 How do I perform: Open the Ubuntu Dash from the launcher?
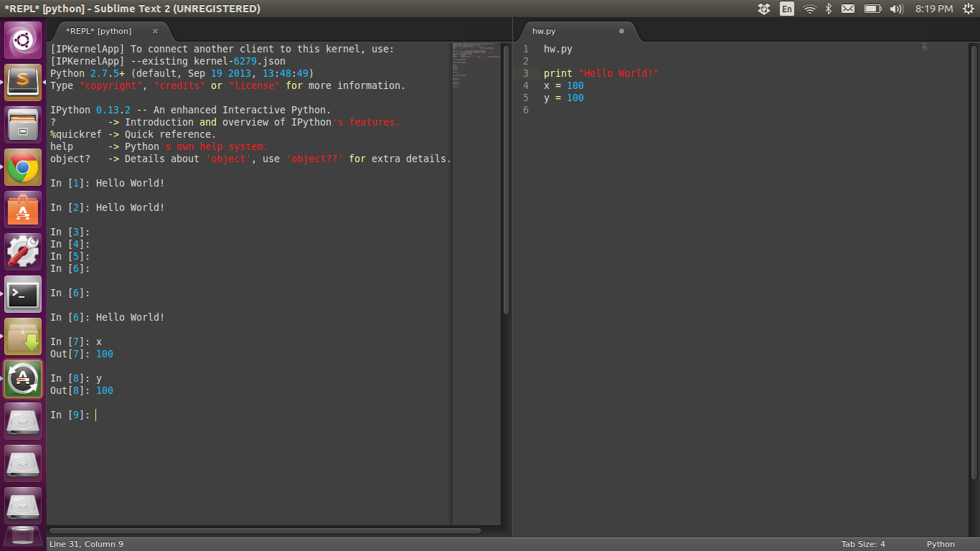point(24,40)
